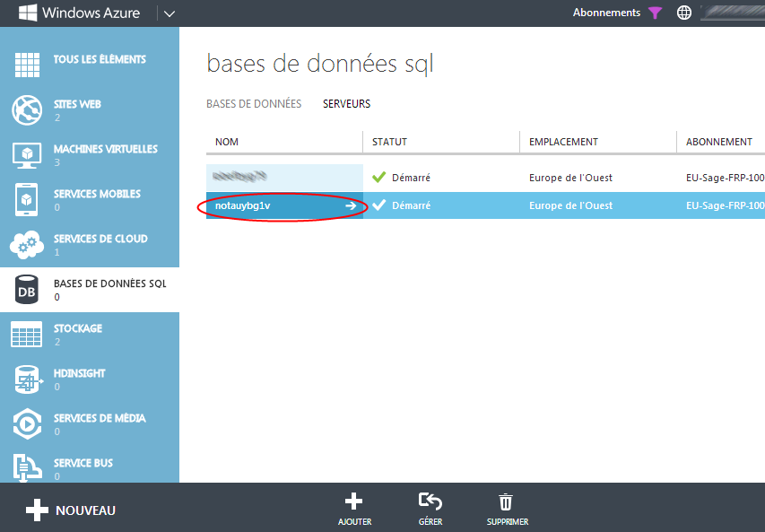The image size is (765, 532).
Task: Click Démarré status in the first row
Action: [x=412, y=178]
